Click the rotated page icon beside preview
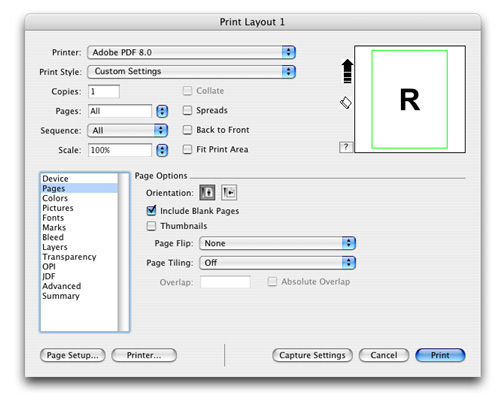Image resolution: width=503 pixels, height=406 pixels. coord(346,102)
